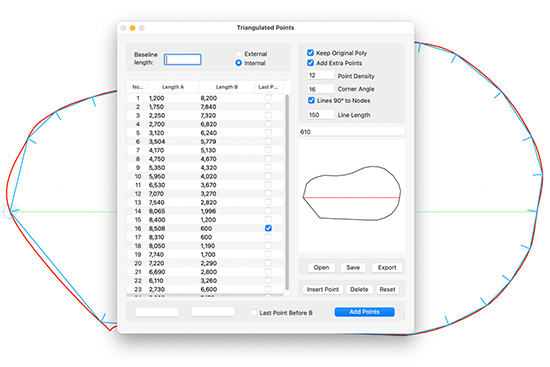Click the points table vertical scrollbar
This screenshot has height=367, width=550.
point(287,192)
